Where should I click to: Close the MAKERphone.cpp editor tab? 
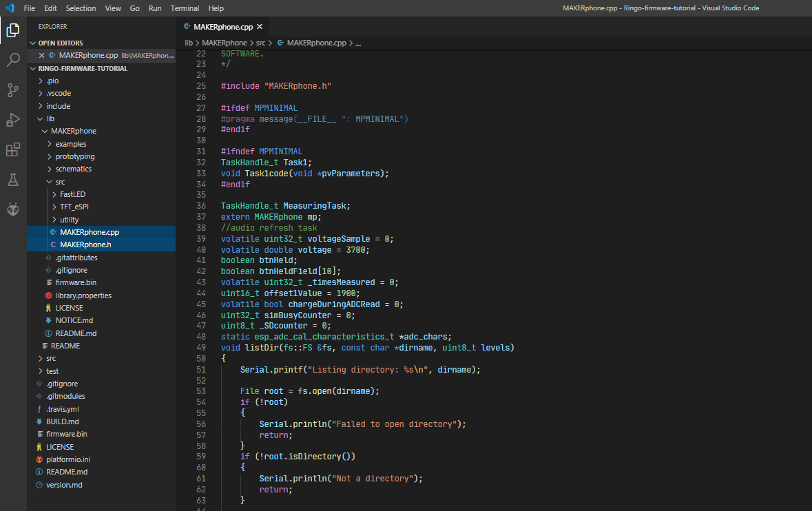[260, 27]
